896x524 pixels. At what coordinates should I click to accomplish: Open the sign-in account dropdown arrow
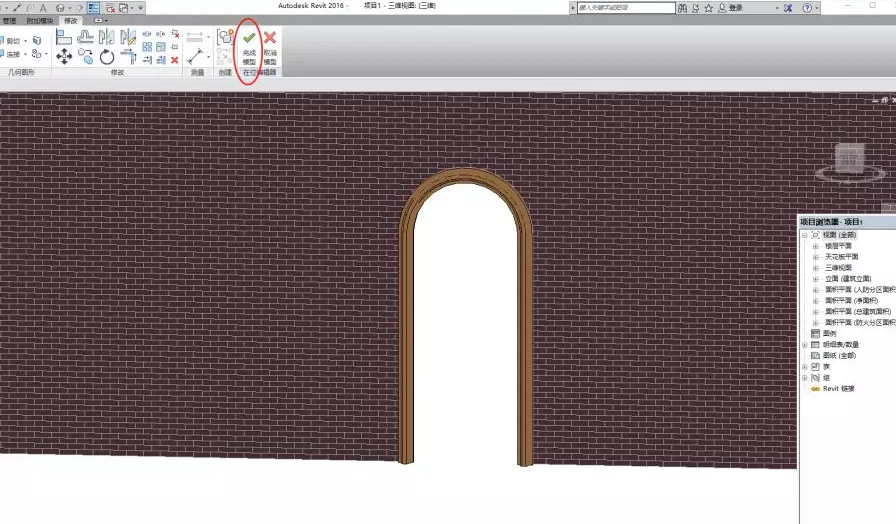click(777, 8)
